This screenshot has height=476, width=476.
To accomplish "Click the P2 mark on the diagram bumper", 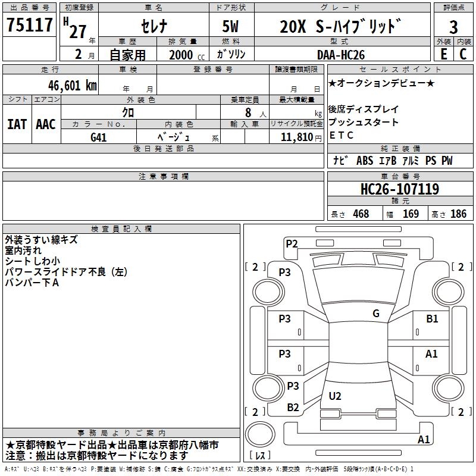I will coord(292,244).
